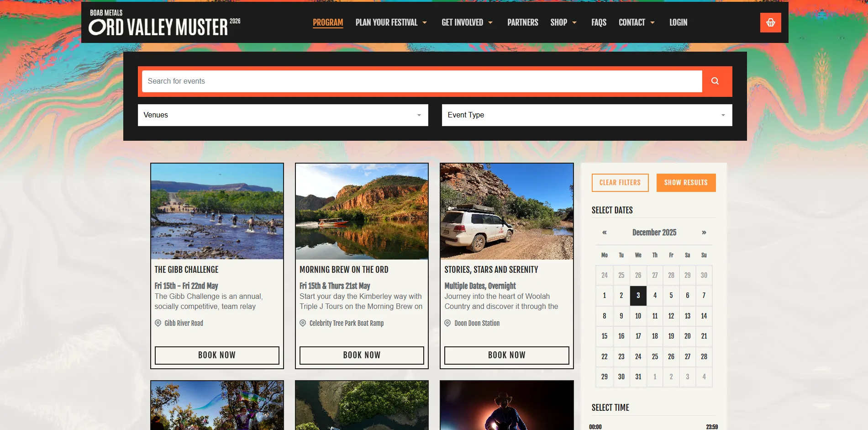Click Celebrity Tree Park Boat Ramp pin

pos(303,323)
